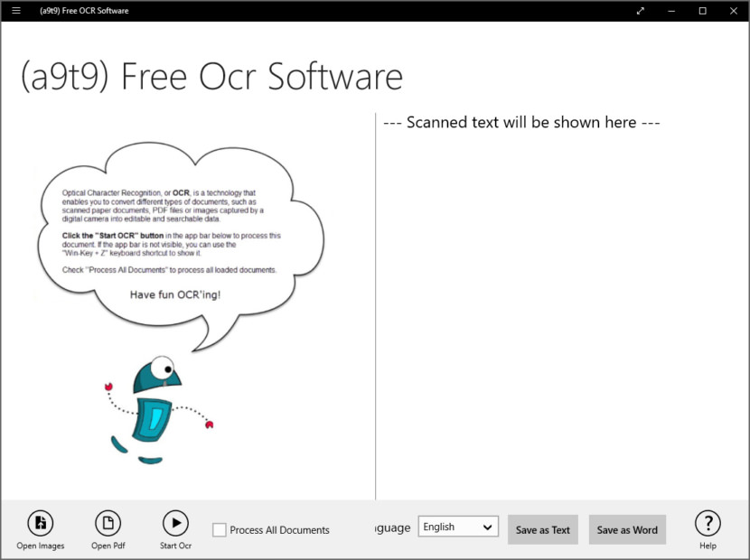Maximize the Free OCR Software window
Image resolution: width=750 pixels, height=560 pixels.
(x=702, y=11)
